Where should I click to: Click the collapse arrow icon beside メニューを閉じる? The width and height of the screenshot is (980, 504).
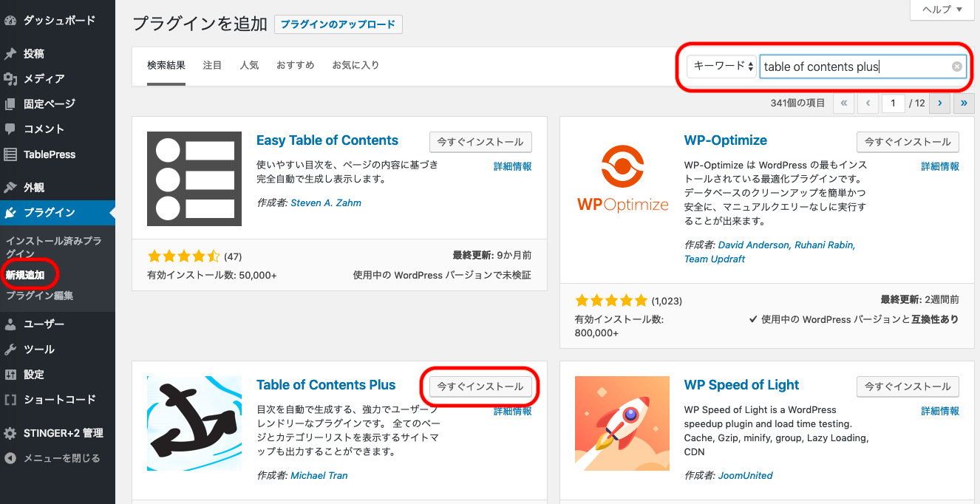tap(10, 458)
